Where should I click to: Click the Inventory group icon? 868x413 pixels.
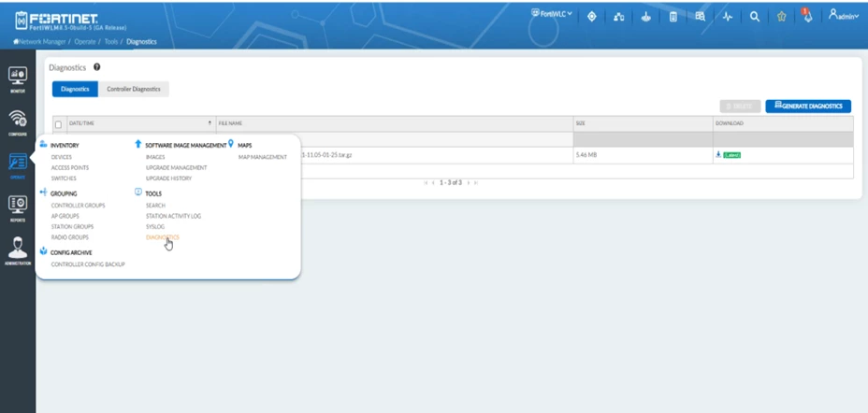tap(43, 144)
